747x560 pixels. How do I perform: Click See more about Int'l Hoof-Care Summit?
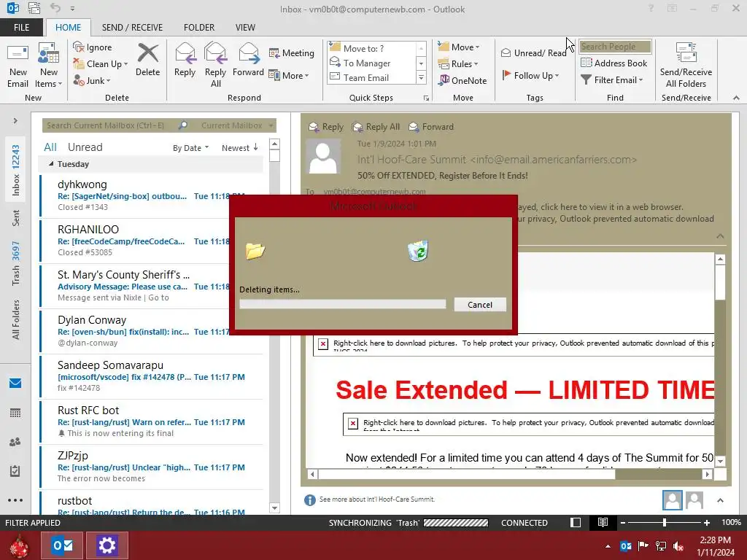pos(377,499)
